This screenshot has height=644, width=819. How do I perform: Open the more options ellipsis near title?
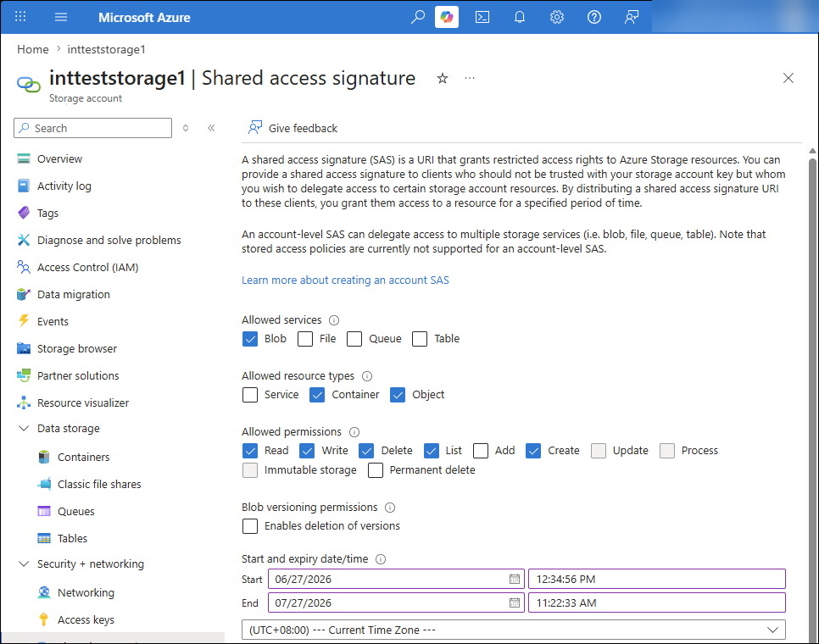point(470,78)
